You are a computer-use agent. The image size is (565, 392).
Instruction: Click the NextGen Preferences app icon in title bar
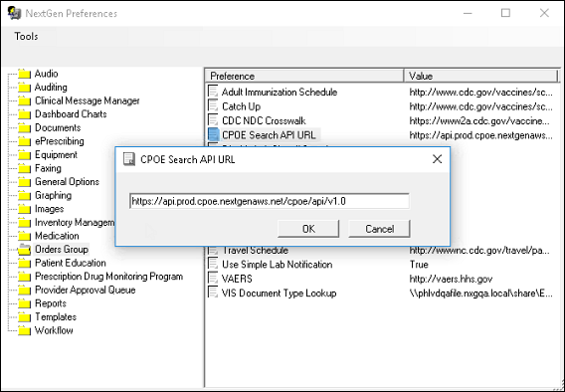[14, 13]
